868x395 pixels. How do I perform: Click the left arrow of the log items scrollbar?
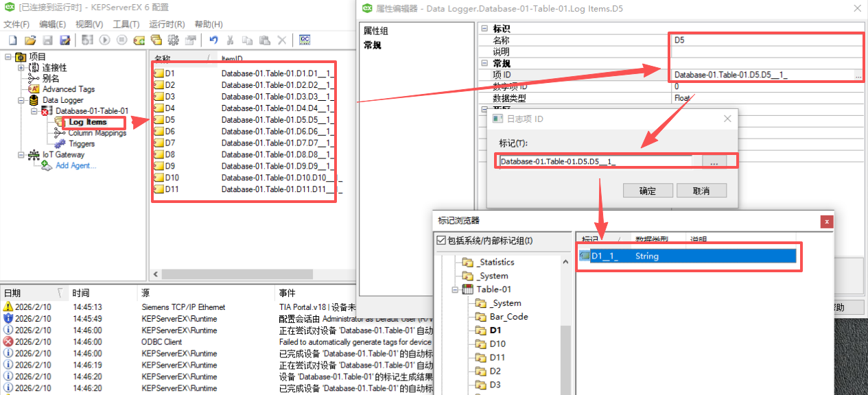(156, 274)
